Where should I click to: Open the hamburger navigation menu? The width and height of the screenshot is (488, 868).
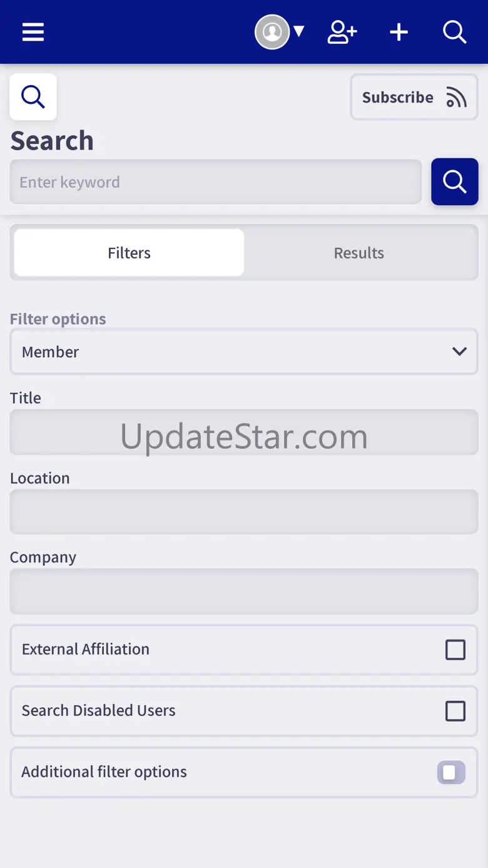point(33,32)
